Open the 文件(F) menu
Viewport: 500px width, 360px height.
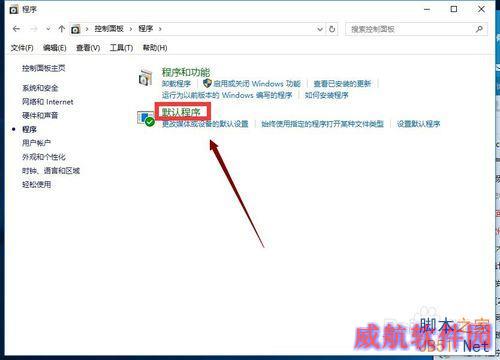coord(22,48)
